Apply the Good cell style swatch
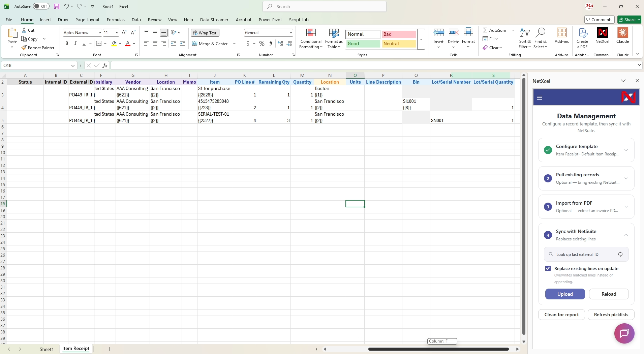The image size is (644, 354). 363,43
